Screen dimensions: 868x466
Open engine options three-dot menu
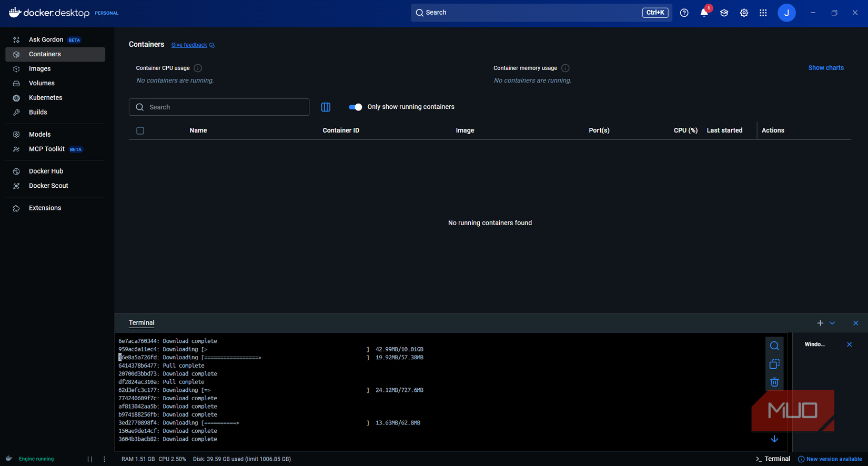point(104,459)
